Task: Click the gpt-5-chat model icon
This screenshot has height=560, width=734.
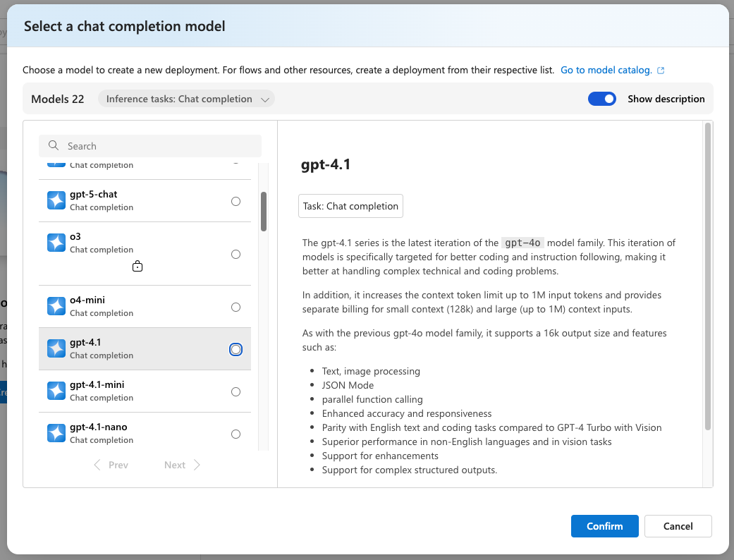Action: (x=56, y=200)
